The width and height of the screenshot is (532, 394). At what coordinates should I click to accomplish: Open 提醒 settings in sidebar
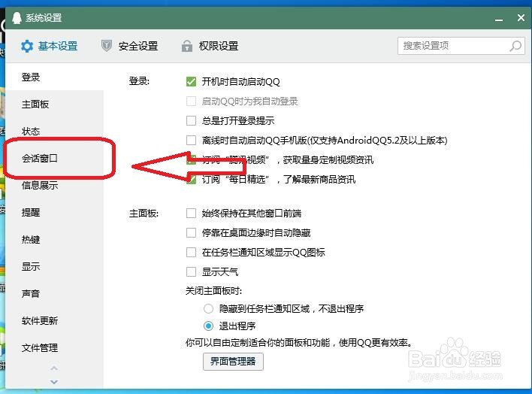pos(54,213)
